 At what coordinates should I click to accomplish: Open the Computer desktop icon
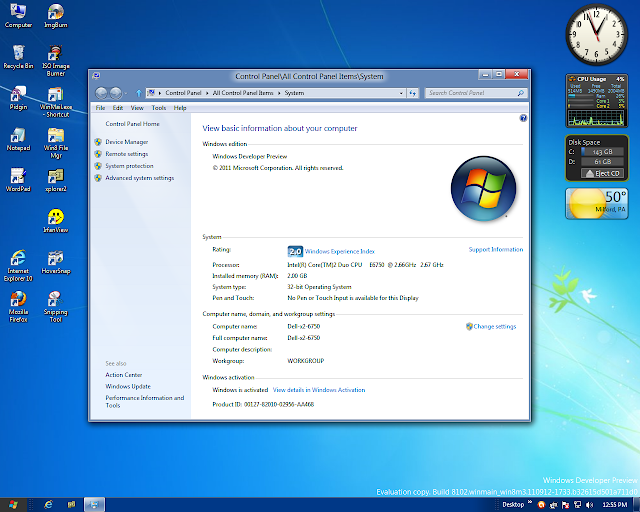pos(18,16)
